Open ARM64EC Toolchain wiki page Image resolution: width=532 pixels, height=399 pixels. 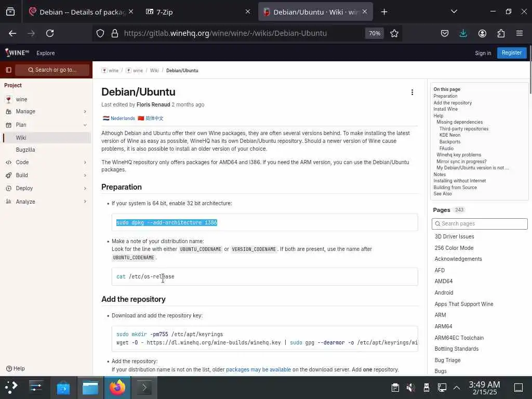tap(459, 338)
